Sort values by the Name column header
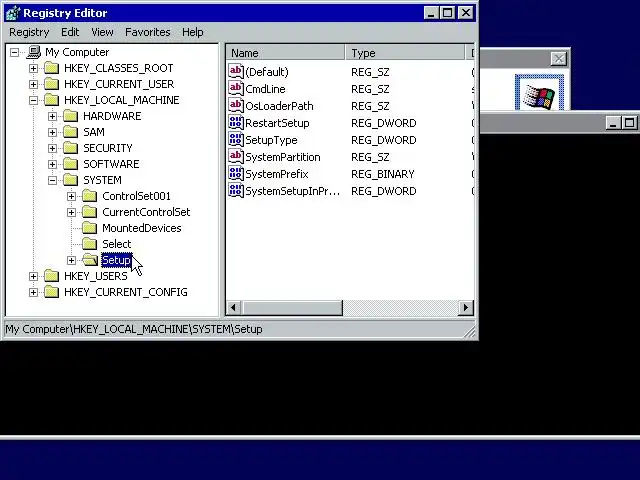Image resolution: width=640 pixels, height=480 pixels. [285, 53]
